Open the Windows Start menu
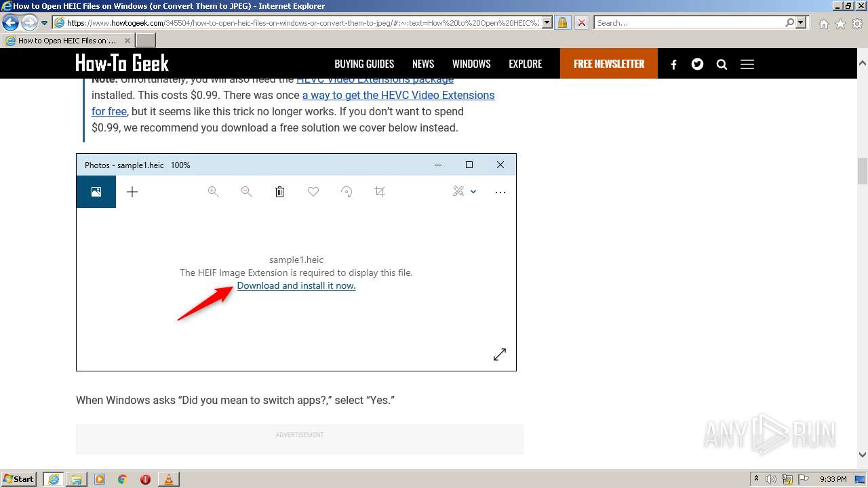 tap(18, 479)
